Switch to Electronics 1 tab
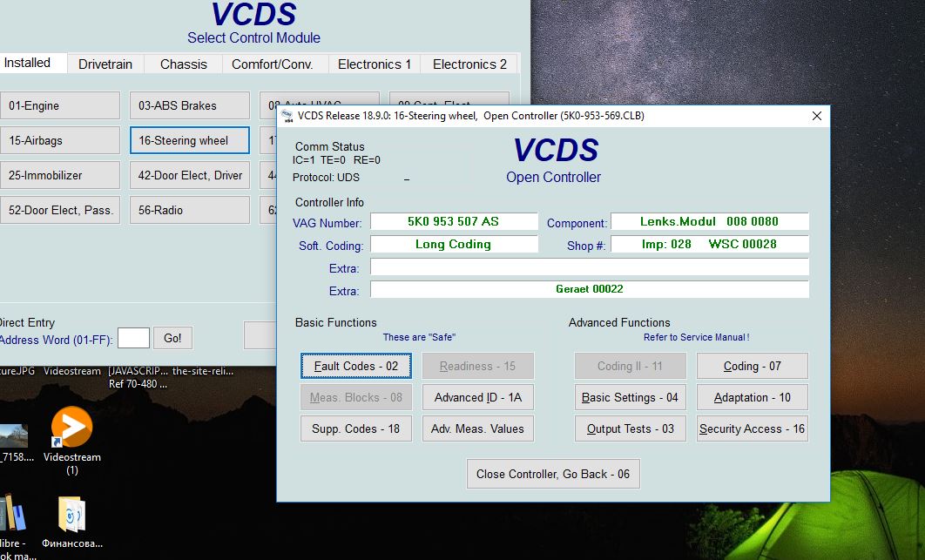This screenshot has width=925, height=560. click(x=375, y=64)
